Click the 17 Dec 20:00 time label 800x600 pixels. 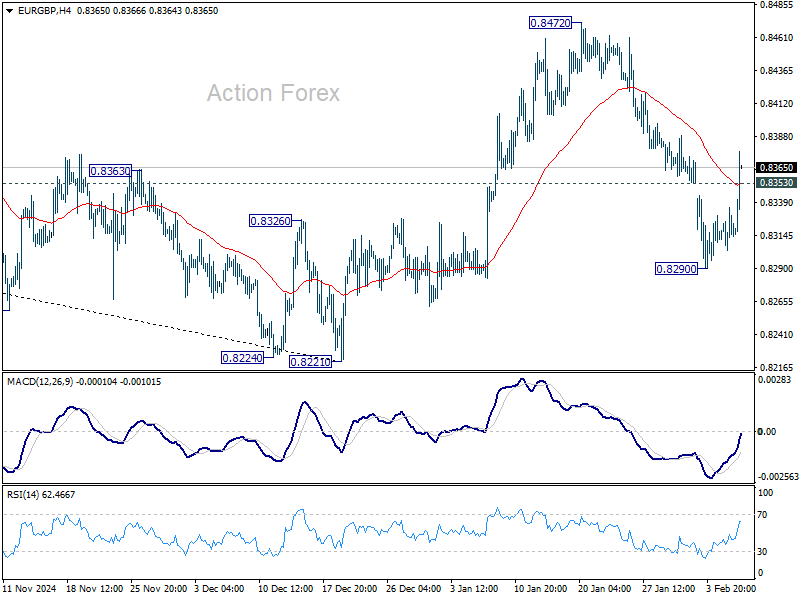[349, 588]
